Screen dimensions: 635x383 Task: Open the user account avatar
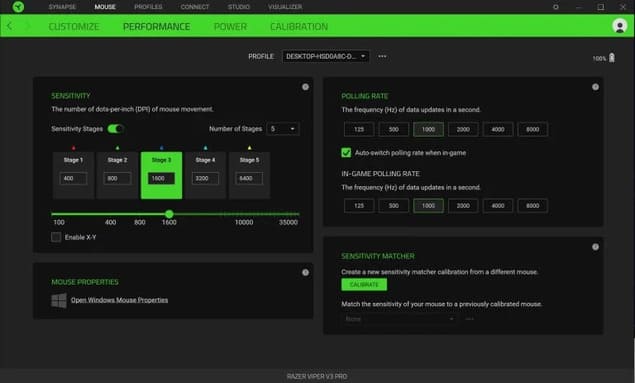point(619,26)
